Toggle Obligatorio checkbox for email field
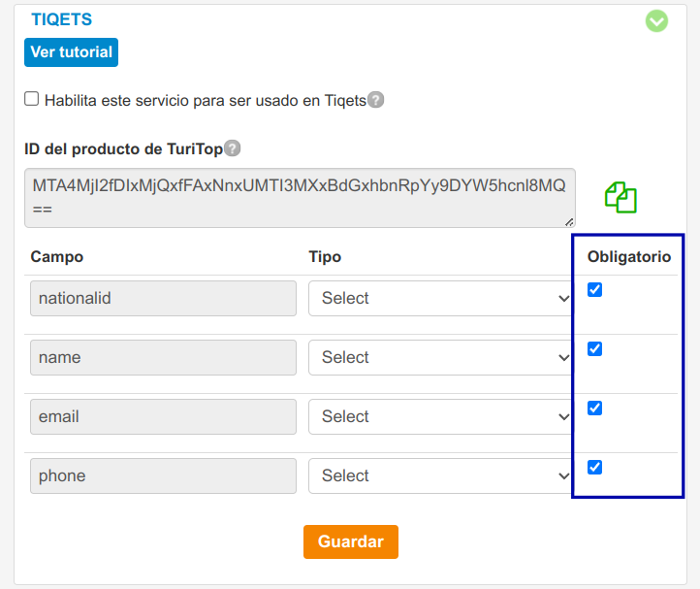The width and height of the screenshot is (700, 589). pos(595,409)
